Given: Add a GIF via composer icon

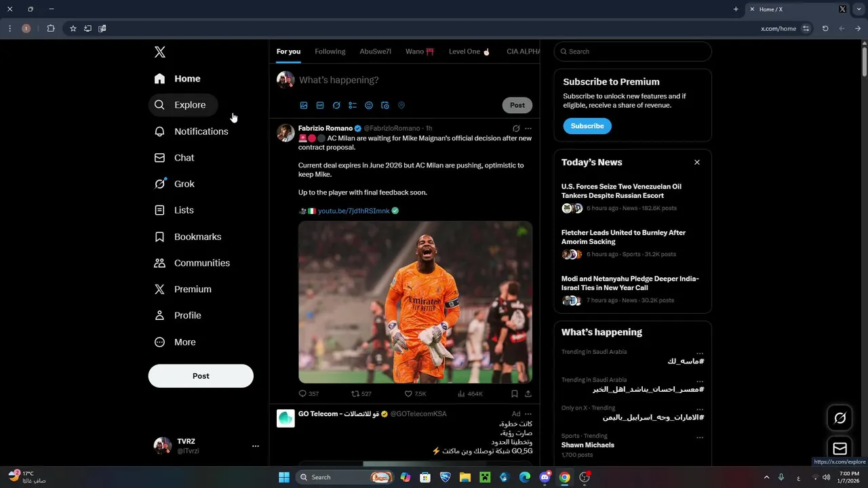Looking at the screenshot, I should coord(320,105).
